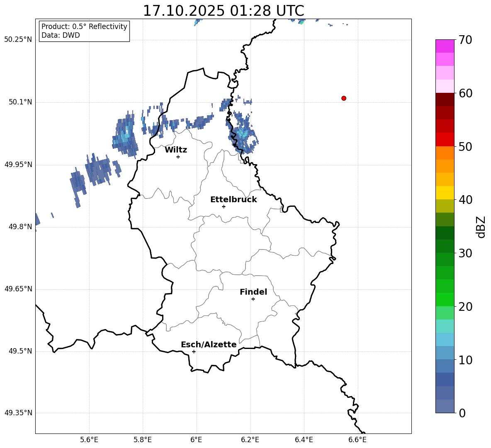
Task: Click the 6.4°E longitude label
Action: (x=304, y=440)
